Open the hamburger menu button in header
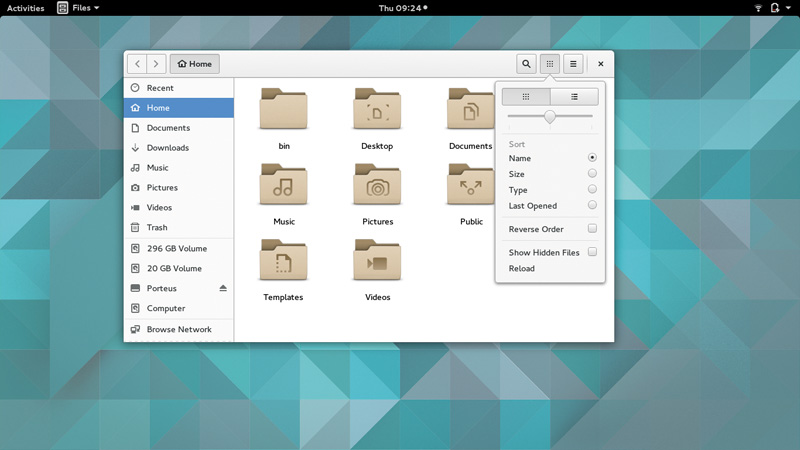 tap(573, 64)
